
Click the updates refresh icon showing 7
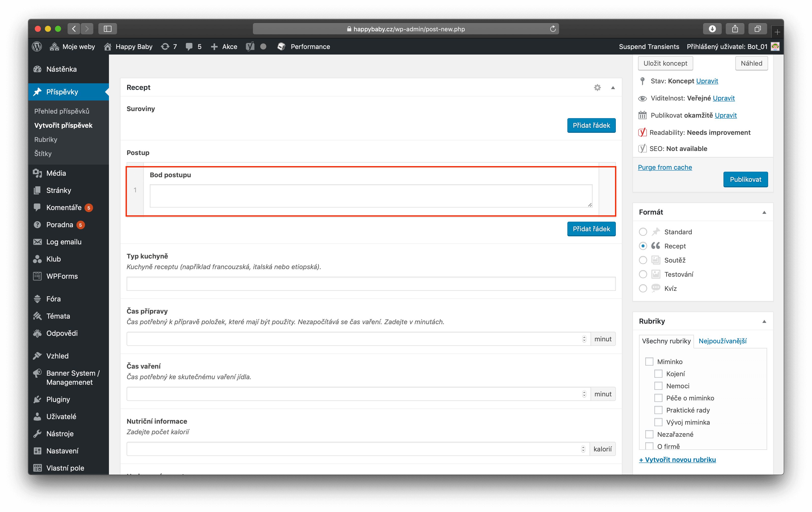coord(165,46)
